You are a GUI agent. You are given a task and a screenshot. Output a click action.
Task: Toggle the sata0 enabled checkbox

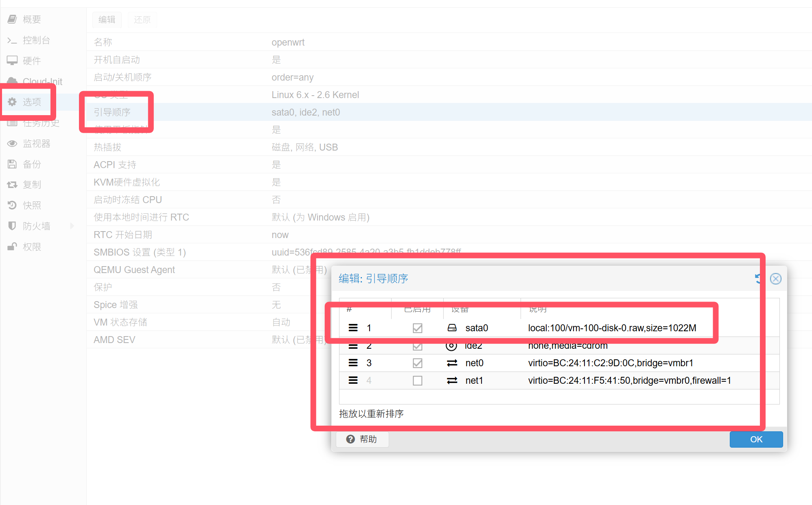417,328
